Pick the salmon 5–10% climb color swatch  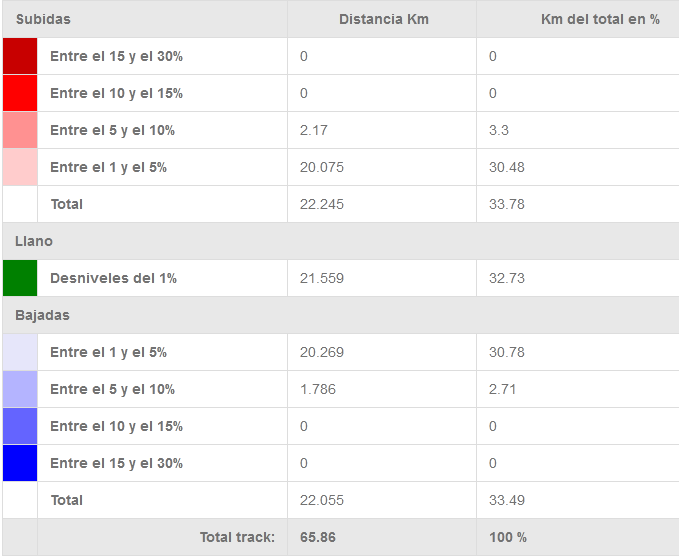click(20, 130)
